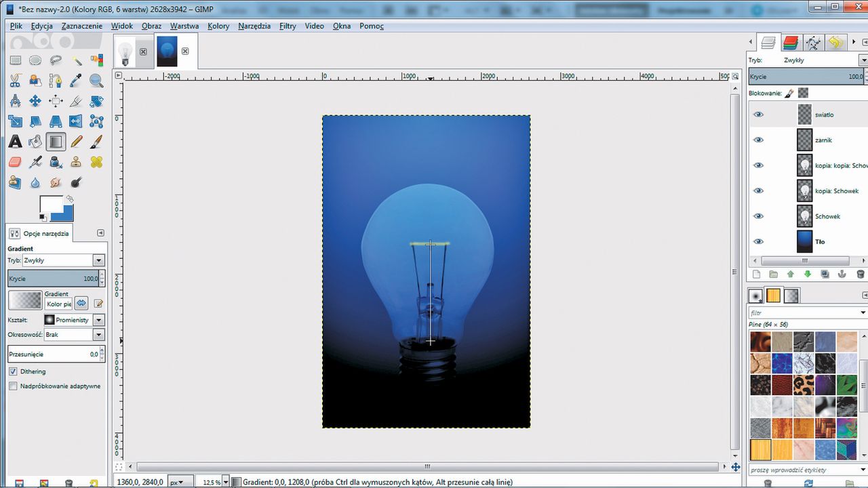Select the Zoom magnifier tool
Screen dimensions: 868x488
96,81
